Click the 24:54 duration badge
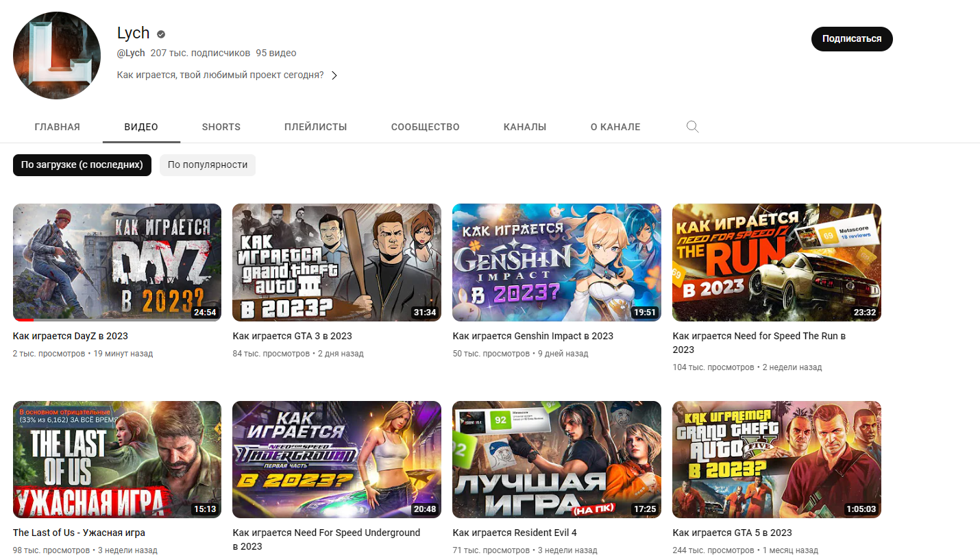 coord(205,313)
